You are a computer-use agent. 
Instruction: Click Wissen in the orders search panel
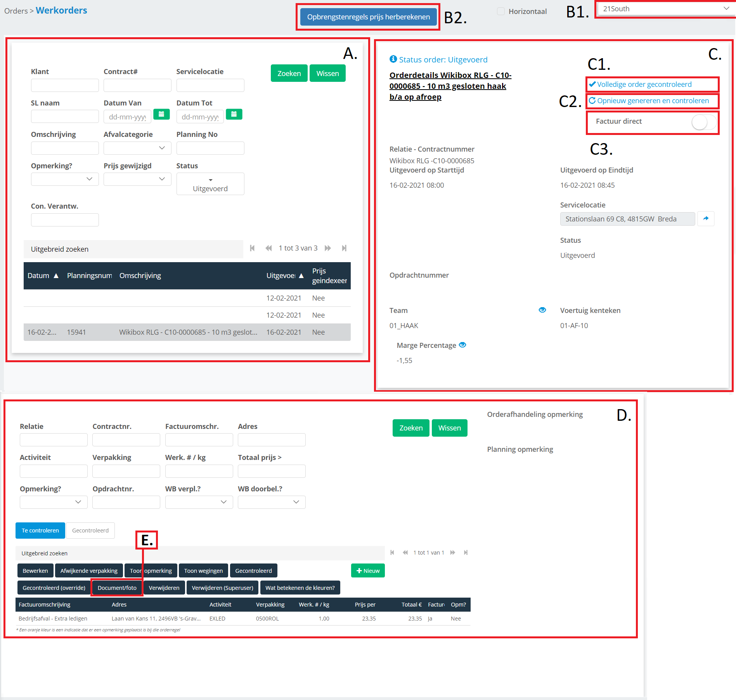coord(328,73)
